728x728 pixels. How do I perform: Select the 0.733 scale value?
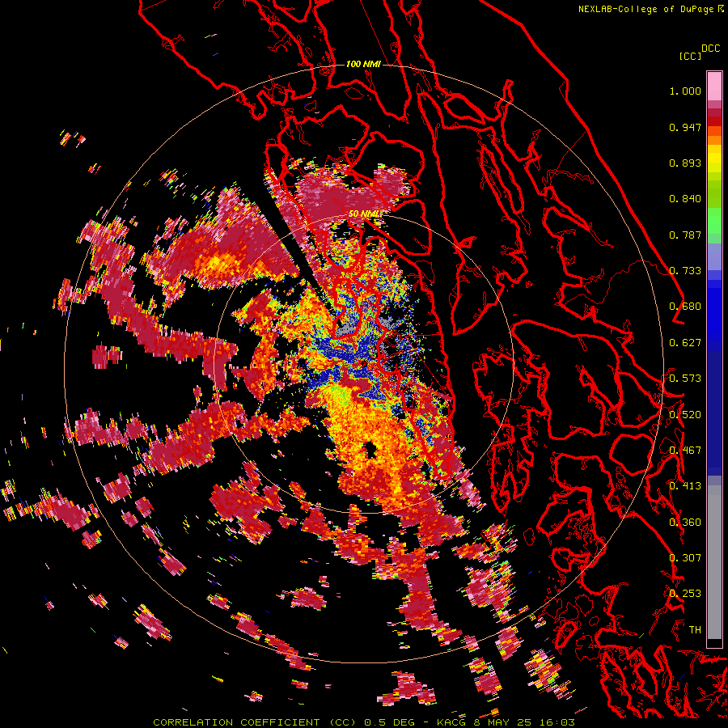click(x=685, y=271)
